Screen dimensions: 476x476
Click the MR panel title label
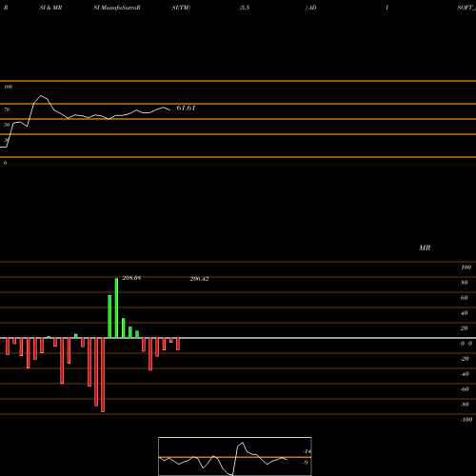(x=425, y=248)
